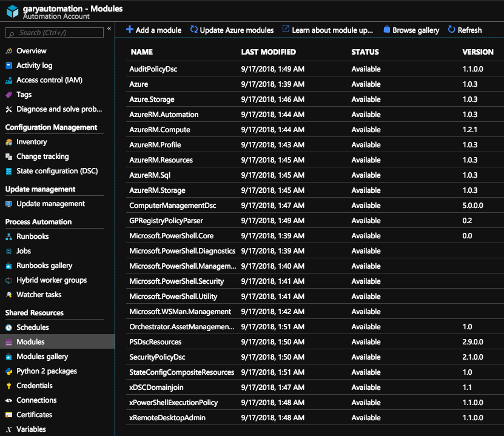Click the Runbooks gallery bag icon
The width and height of the screenshot is (504, 436).
[9, 266]
